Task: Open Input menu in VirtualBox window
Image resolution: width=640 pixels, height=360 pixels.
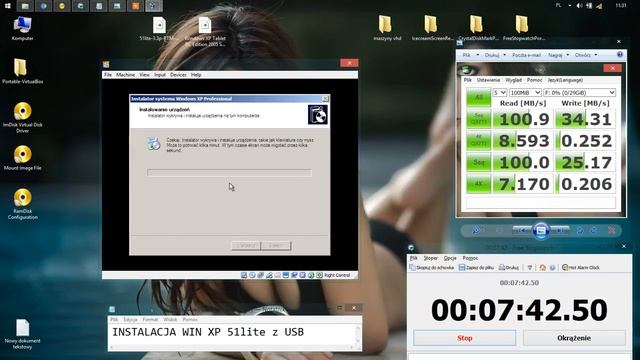Action: point(160,75)
